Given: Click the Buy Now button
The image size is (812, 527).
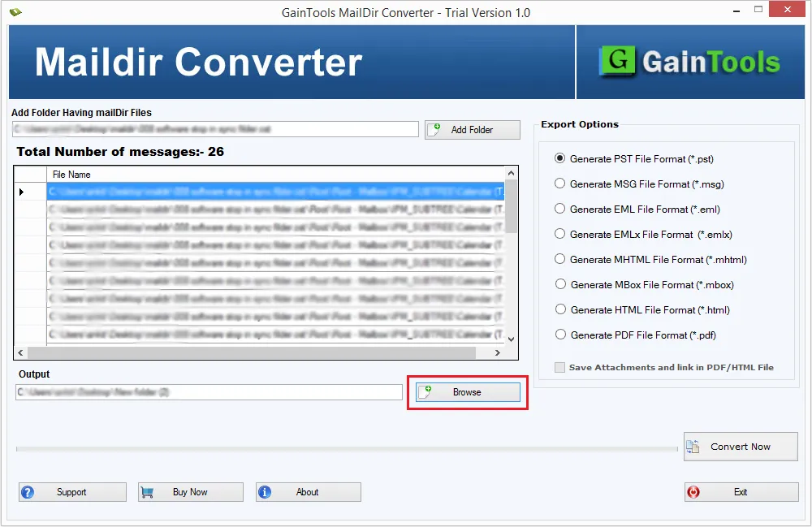Looking at the screenshot, I should (x=191, y=492).
